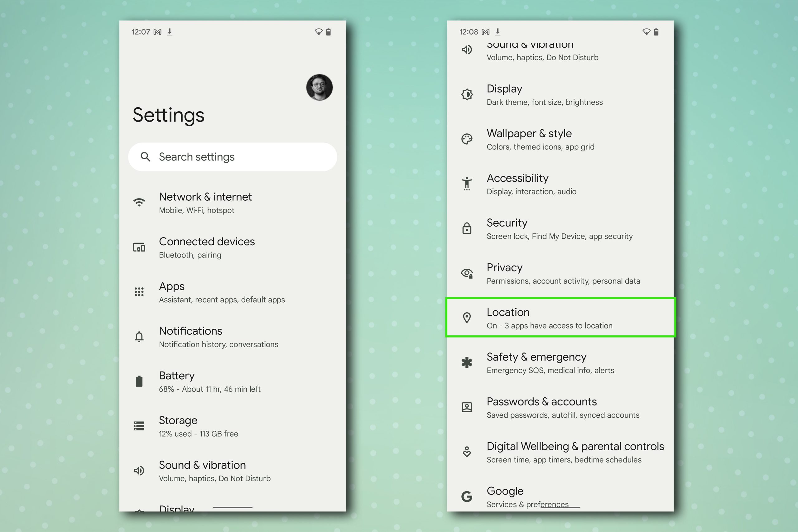Screen dimensions: 798x532
Task: Tap the Display brightness icon
Action: point(467,94)
